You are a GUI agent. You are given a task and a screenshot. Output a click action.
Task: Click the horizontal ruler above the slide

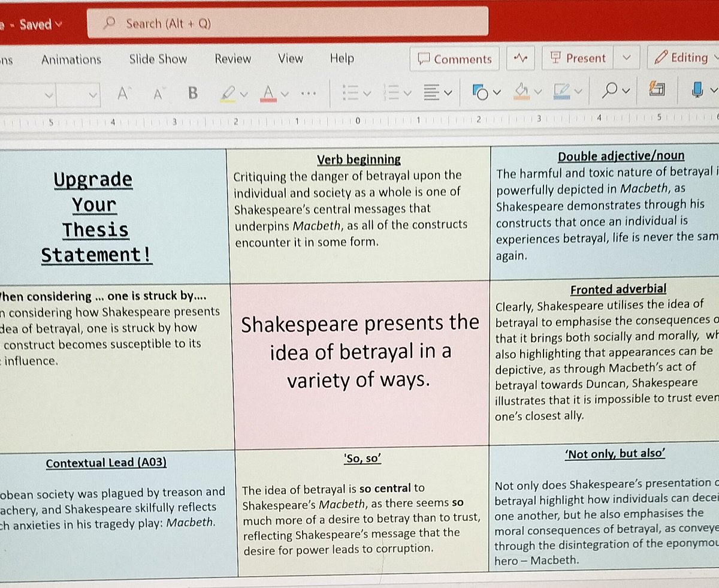(359, 120)
